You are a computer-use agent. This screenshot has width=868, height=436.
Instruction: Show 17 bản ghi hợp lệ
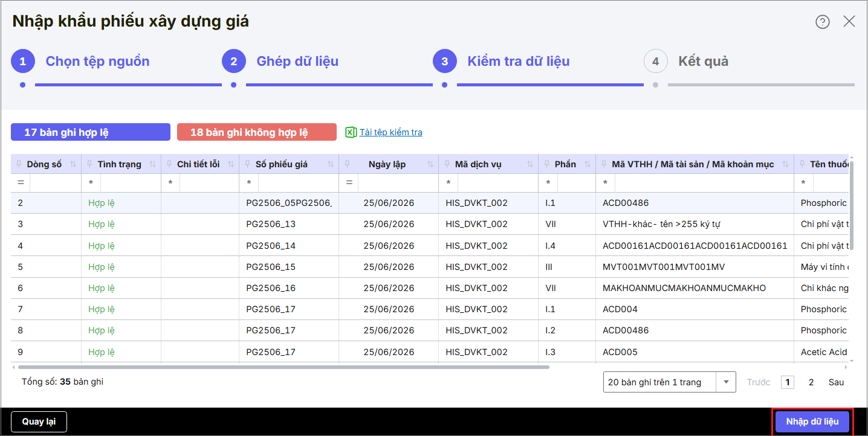coord(91,132)
